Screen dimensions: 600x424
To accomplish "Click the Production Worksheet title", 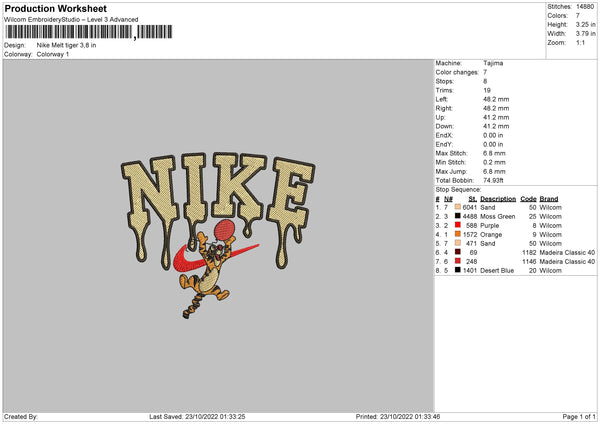I will point(55,8).
